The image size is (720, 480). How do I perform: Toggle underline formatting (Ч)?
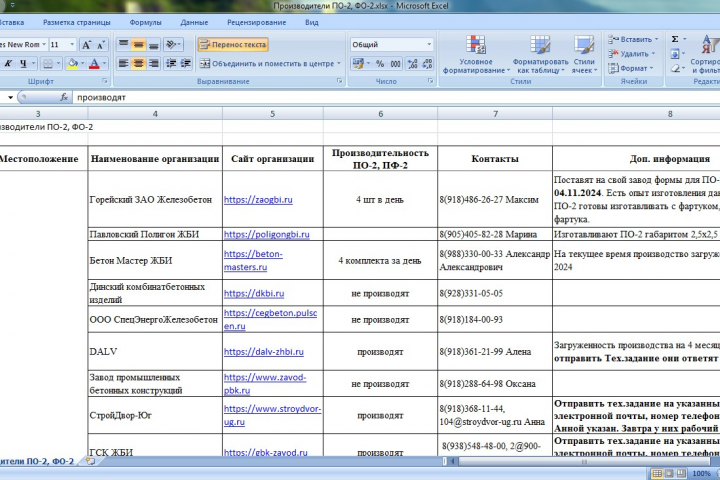tap(23, 63)
